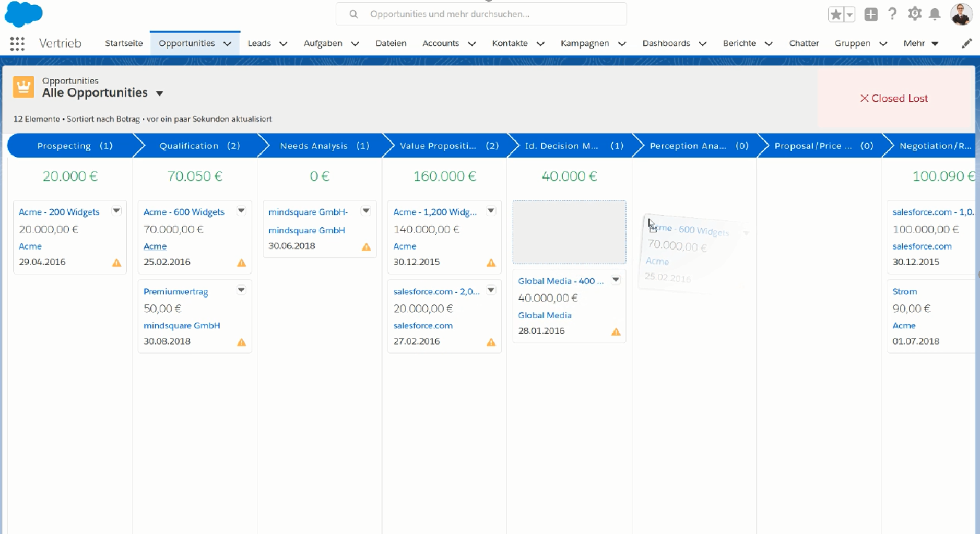The width and height of the screenshot is (980, 534).
Task: Open Alle Opportunities list view dropdown
Action: 160,93
